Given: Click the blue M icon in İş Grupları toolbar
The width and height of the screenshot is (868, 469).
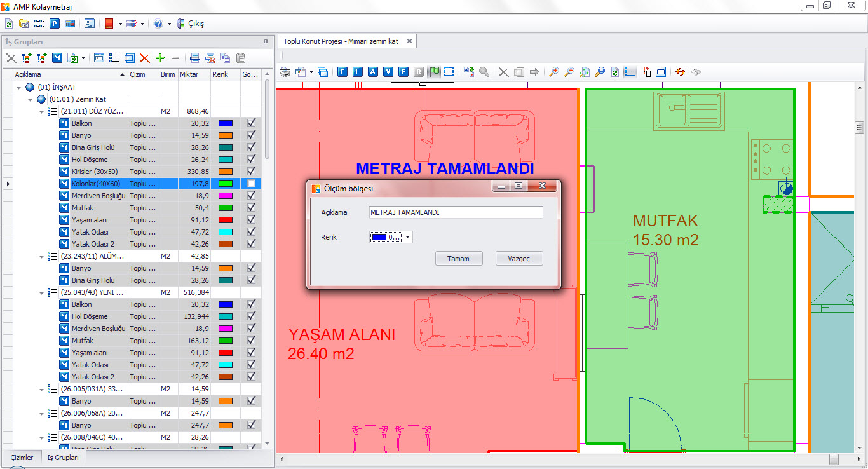Looking at the screenshot, I should [57, 58].
